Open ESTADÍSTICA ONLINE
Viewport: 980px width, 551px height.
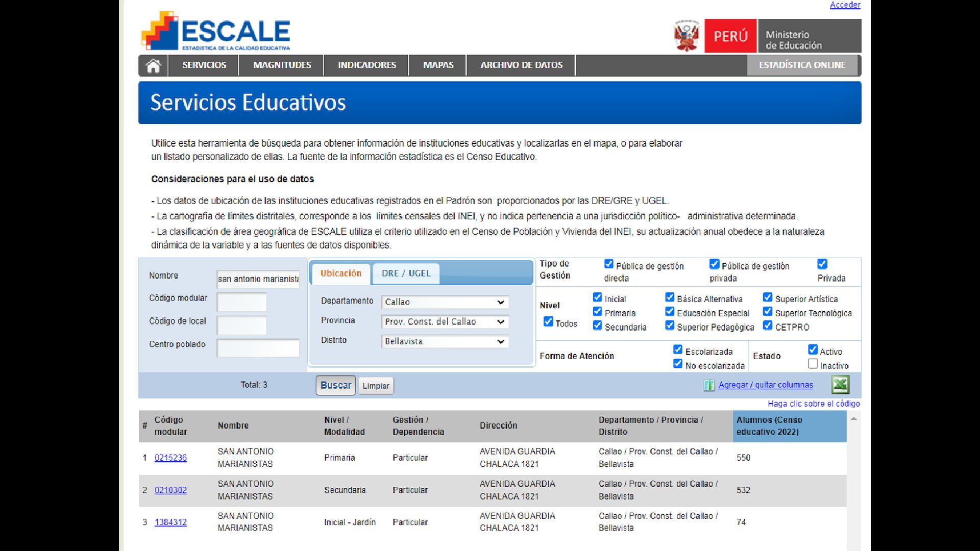pos(802,65)
